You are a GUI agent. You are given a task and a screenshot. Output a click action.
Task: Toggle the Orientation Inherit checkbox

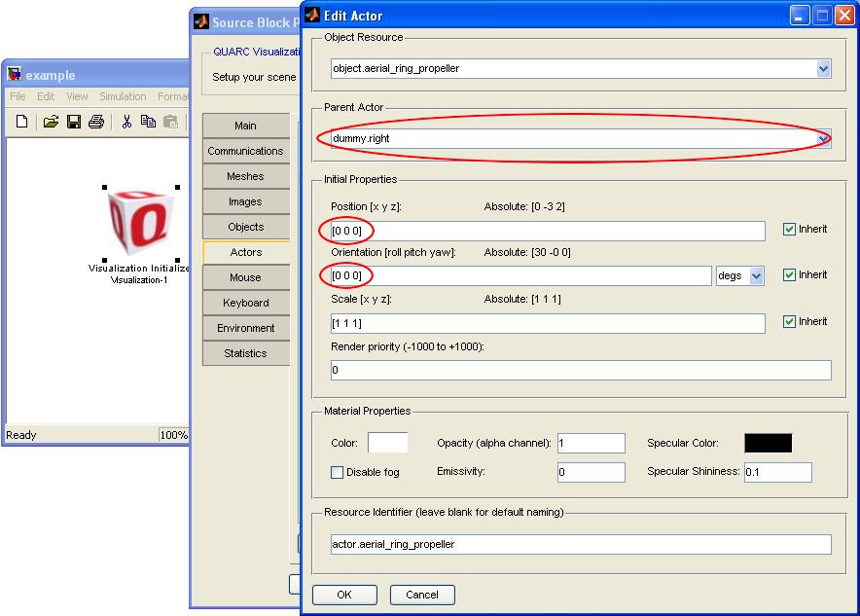789,275
